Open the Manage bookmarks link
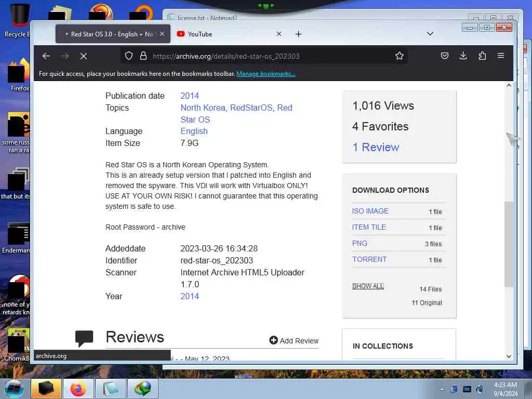532x399 pixels. pyautogui.click(x=265, y=74)
